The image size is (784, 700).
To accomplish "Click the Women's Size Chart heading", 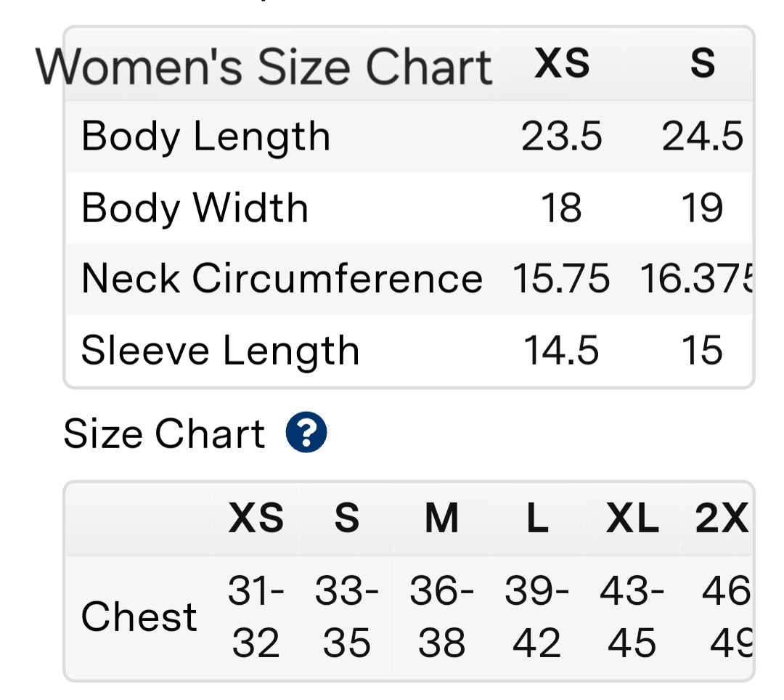I will [x=264, y=67].
